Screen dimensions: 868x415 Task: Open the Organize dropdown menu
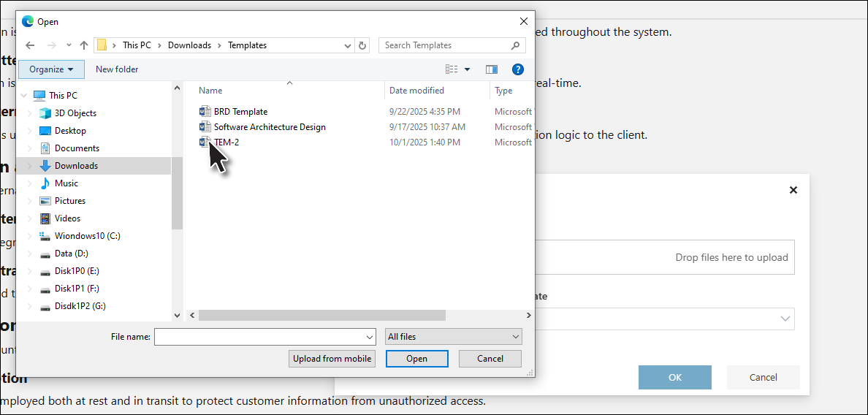[51, 69]
